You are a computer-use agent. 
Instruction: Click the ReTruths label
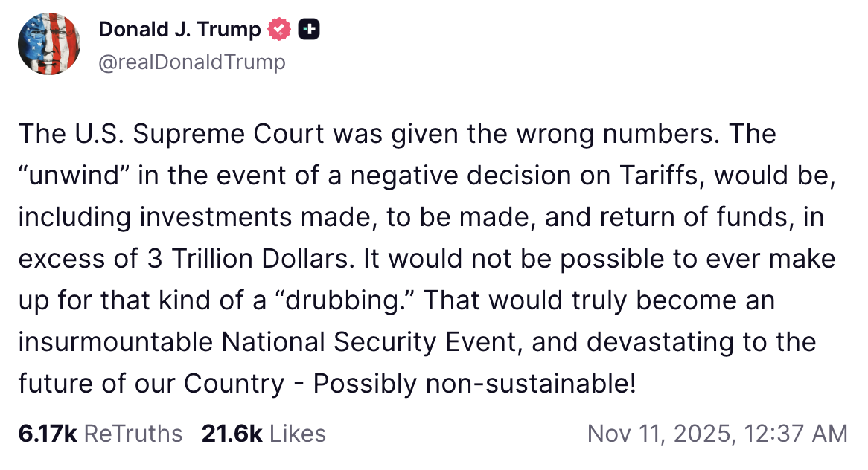(133, 434)
